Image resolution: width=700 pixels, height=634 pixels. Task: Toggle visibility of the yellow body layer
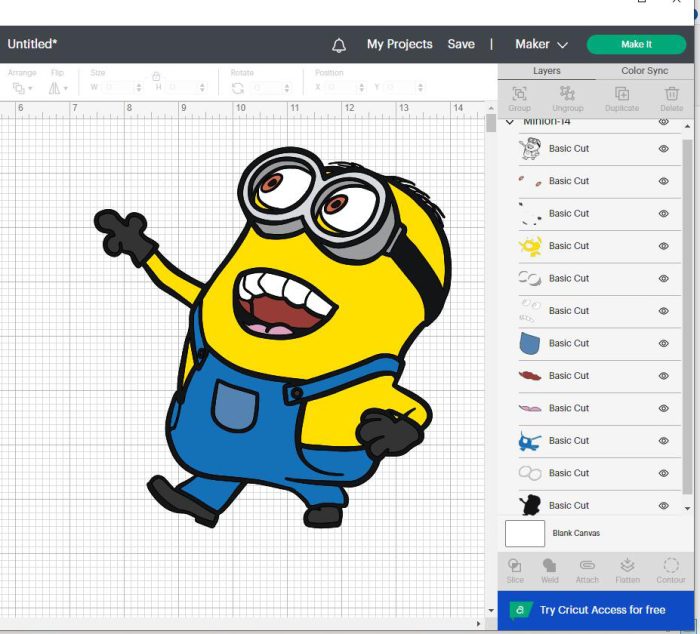(663, 246)
